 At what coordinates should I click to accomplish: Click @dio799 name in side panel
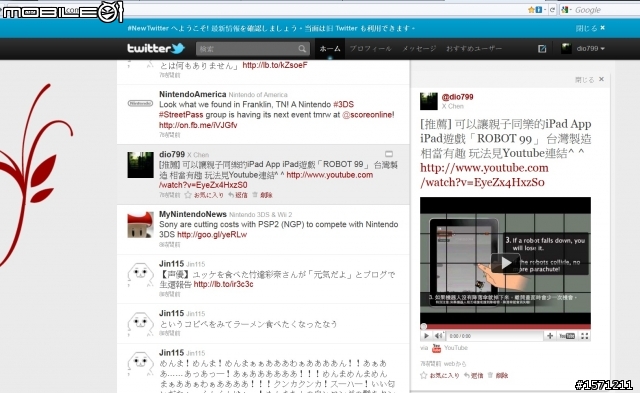coord(458,97)
